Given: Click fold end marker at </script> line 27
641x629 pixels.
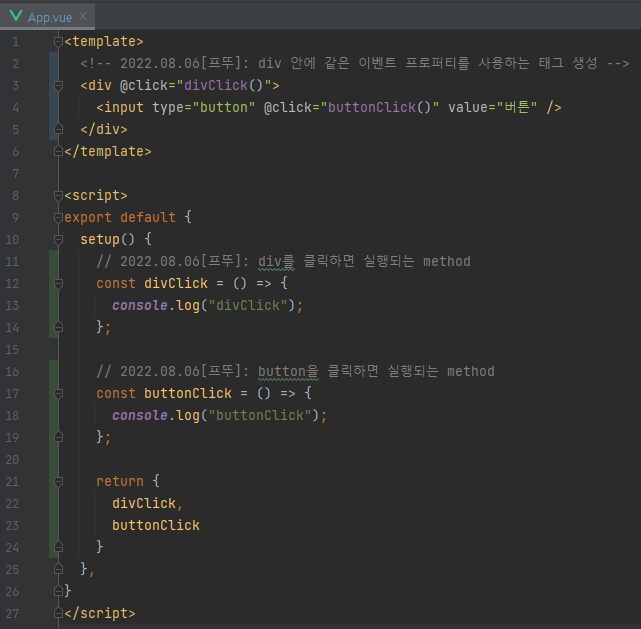Looking at the screenshot, I should point(58,613).
